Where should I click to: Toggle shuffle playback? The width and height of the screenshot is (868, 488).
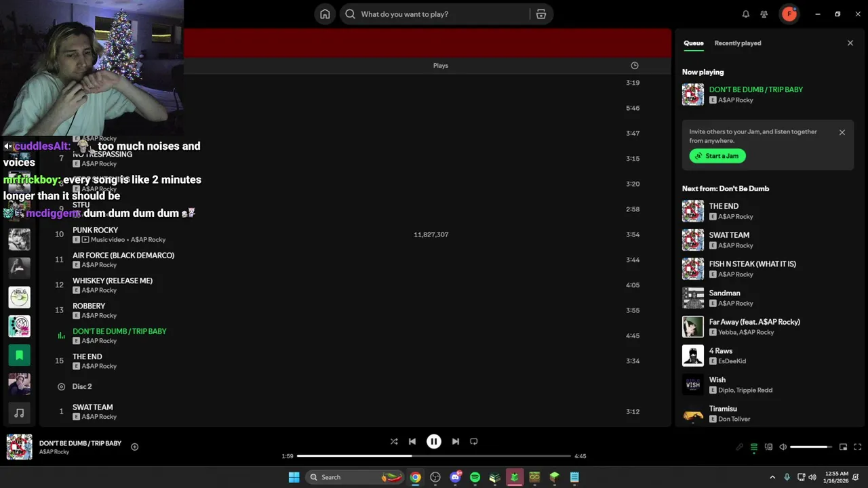click(394, 441)
